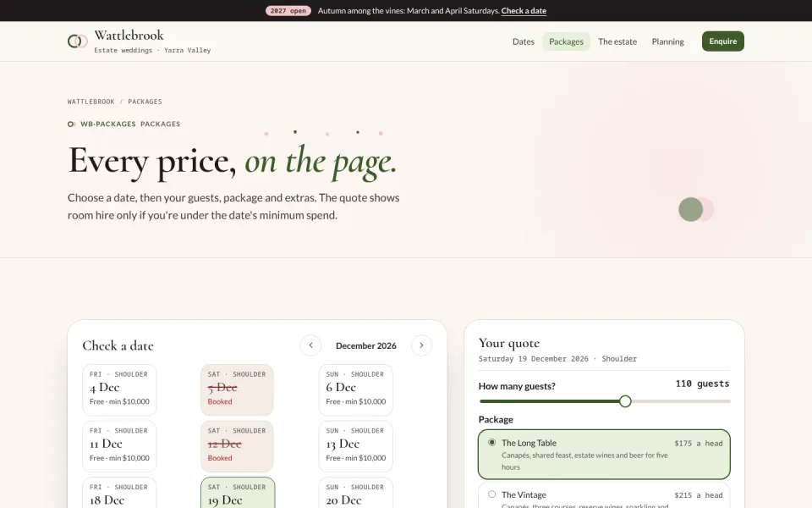Pick the Sun 6 Dec date card

pyautogui.click(x=356, y=389)
